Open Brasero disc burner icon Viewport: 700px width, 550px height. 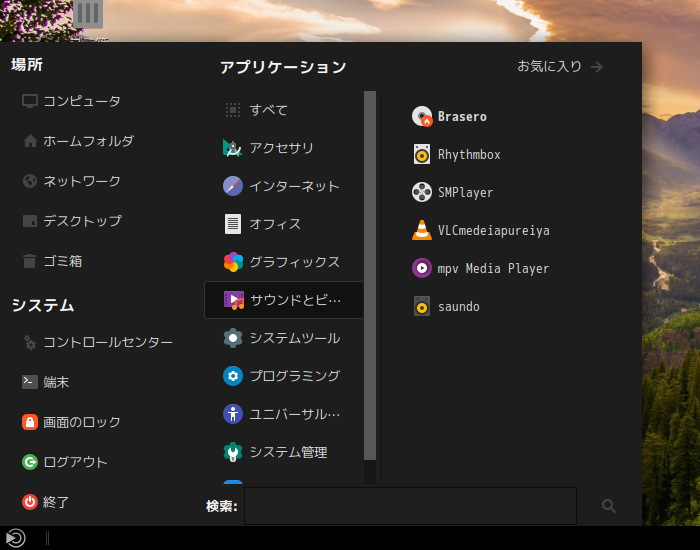click(x=422, y=117)
